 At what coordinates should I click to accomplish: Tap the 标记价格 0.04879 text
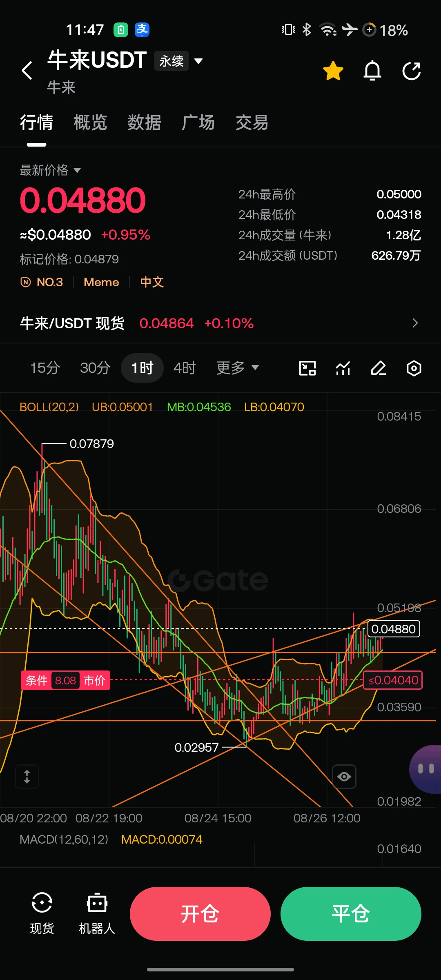69,259
